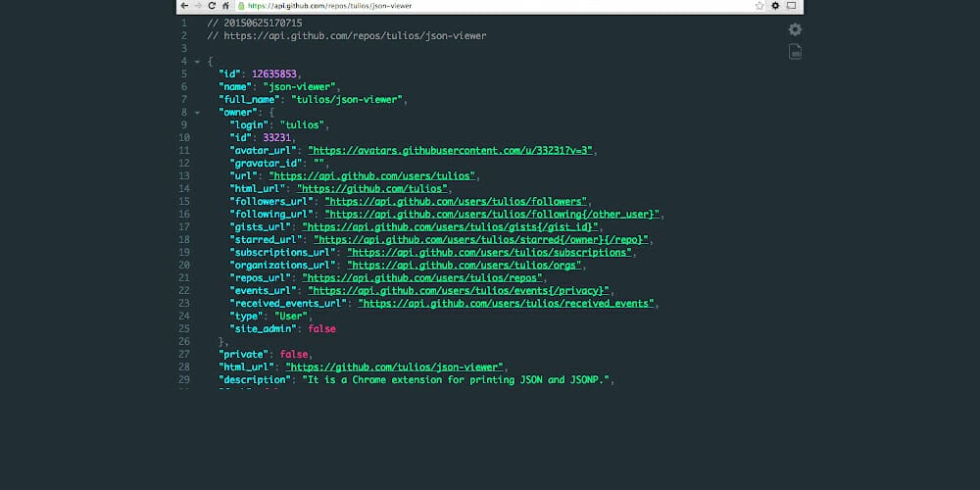Click the browser forward arrow
Viewport: 980px width, 490px height.
coord(198,6)
